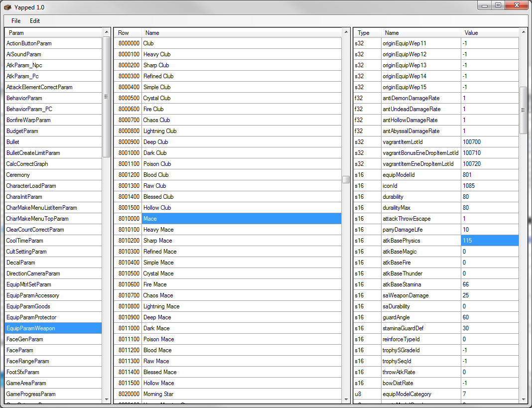
Task: Maximize the Yapped window
Action: 497,5
